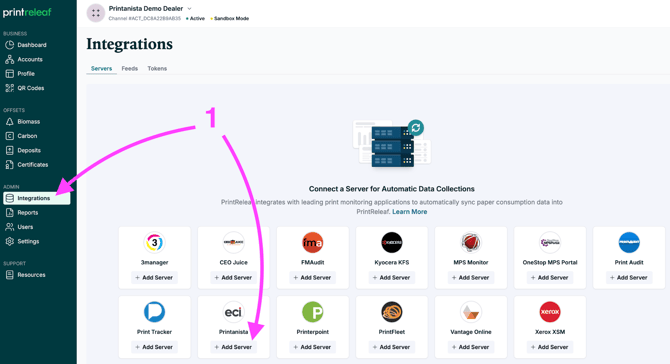Viewport: 670px width, 364px height.
Task: Click the Settings gear icon
Action: point(9,241)
